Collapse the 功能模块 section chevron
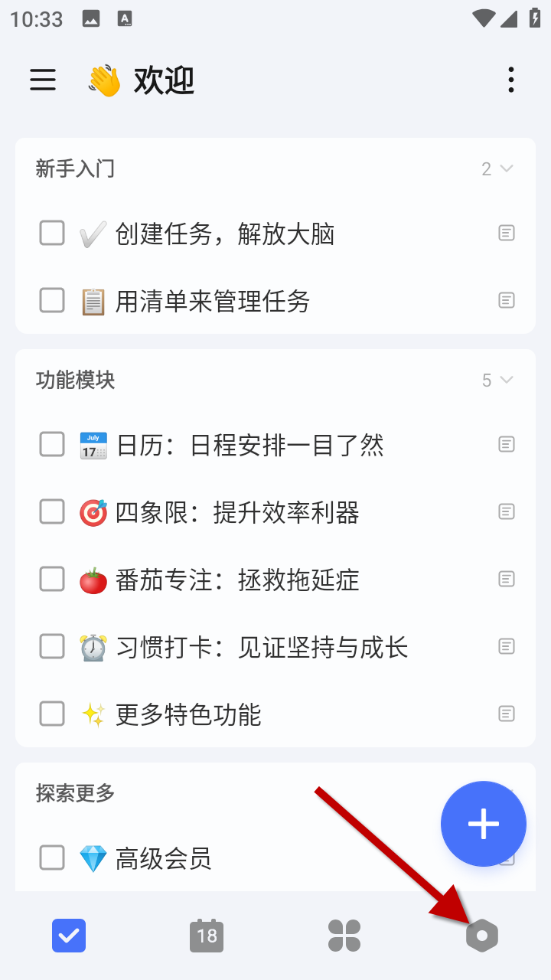The width and height of the screenshot is (551, 980). pos(506,380)
